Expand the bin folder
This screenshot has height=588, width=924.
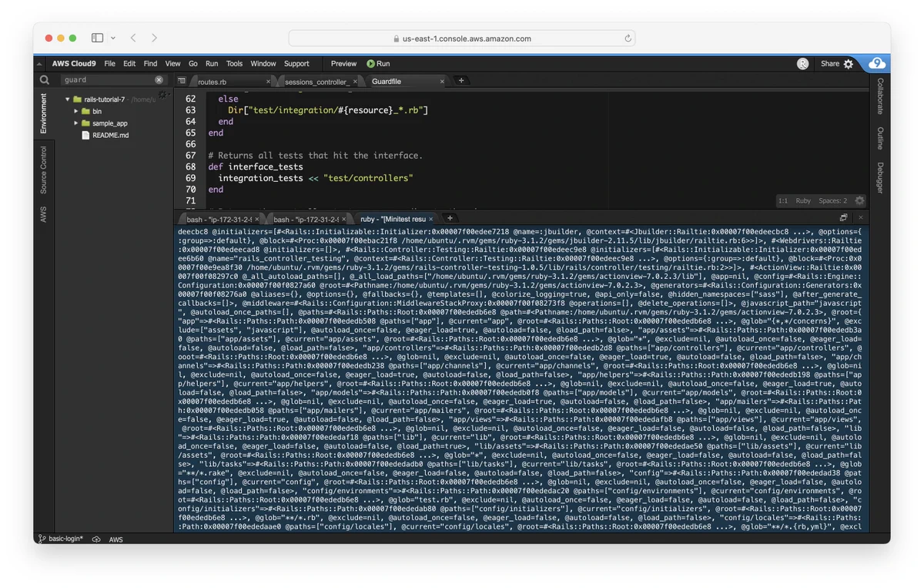point(76,111)
